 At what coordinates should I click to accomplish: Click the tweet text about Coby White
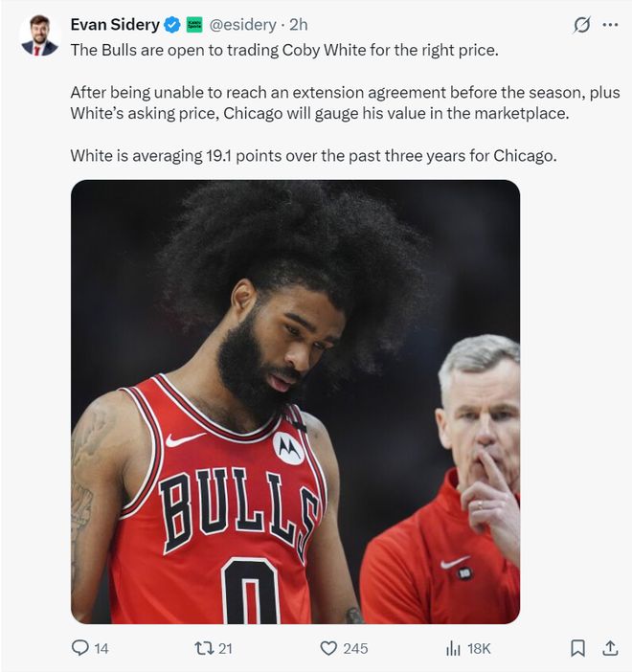pos(345,102)
